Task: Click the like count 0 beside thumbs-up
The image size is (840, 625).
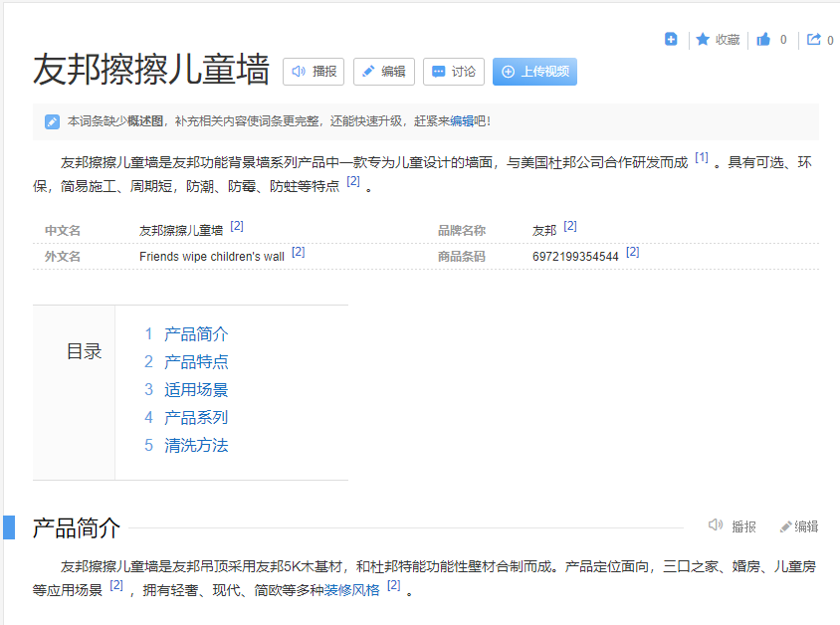Action: click(x=783, y=40)
